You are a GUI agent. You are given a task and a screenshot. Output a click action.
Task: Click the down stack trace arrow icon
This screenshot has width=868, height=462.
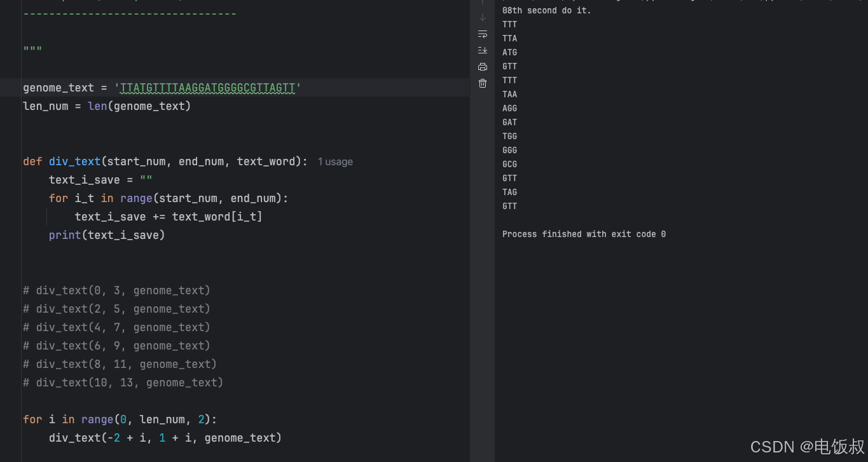click(x=483, y=17)
